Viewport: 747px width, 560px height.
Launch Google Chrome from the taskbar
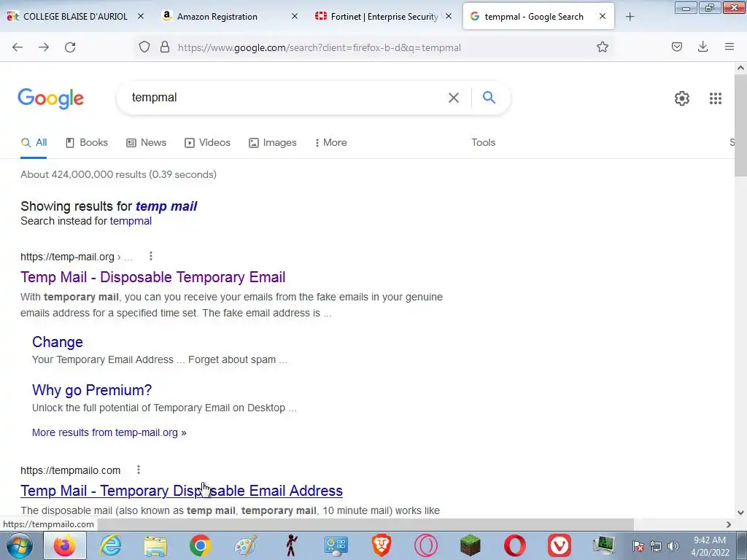pos(201,545)
